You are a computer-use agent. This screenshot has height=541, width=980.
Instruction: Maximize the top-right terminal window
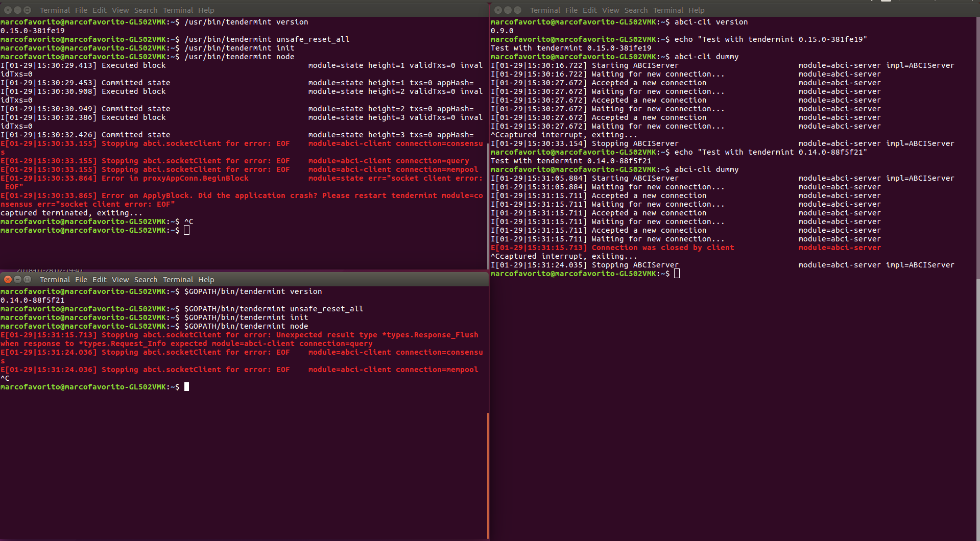coord(518,10)
